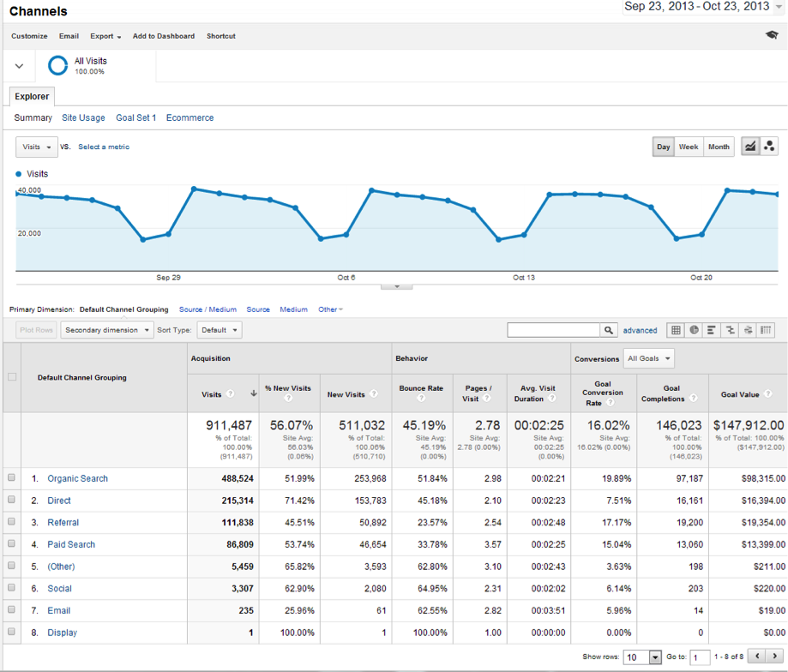Select the data table view icon
Image resolution: width=788 pixels, height=672 pixels.
676,330
